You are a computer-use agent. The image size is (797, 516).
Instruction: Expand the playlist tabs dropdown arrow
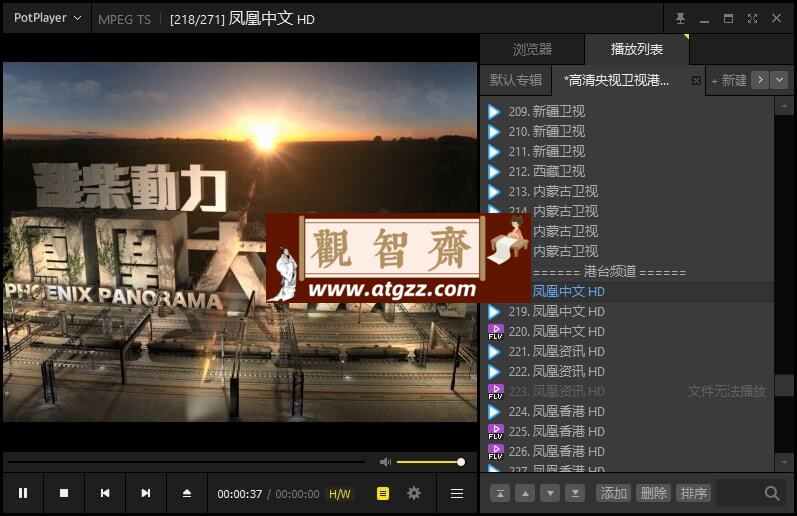click(x=779, y=80)
